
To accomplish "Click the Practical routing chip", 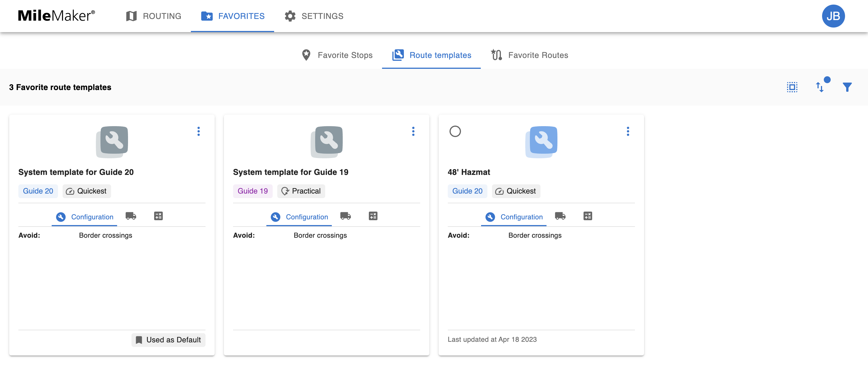I will pos(301,191).
